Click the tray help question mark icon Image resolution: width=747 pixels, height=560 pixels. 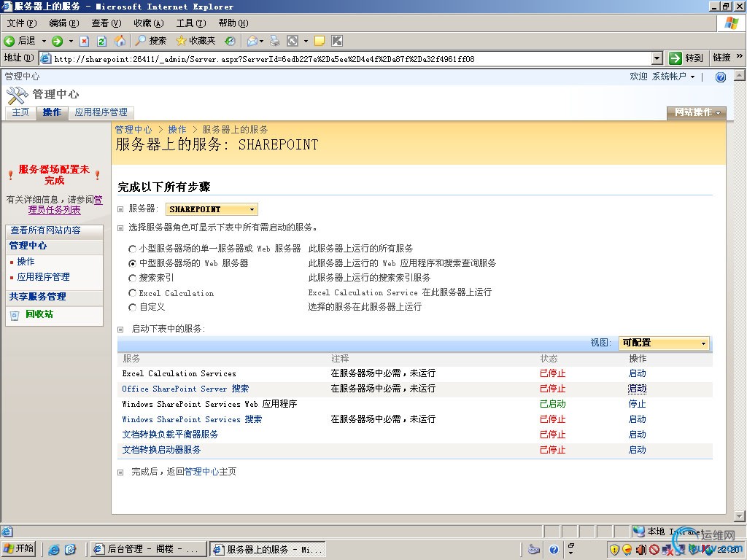[554, 550]
